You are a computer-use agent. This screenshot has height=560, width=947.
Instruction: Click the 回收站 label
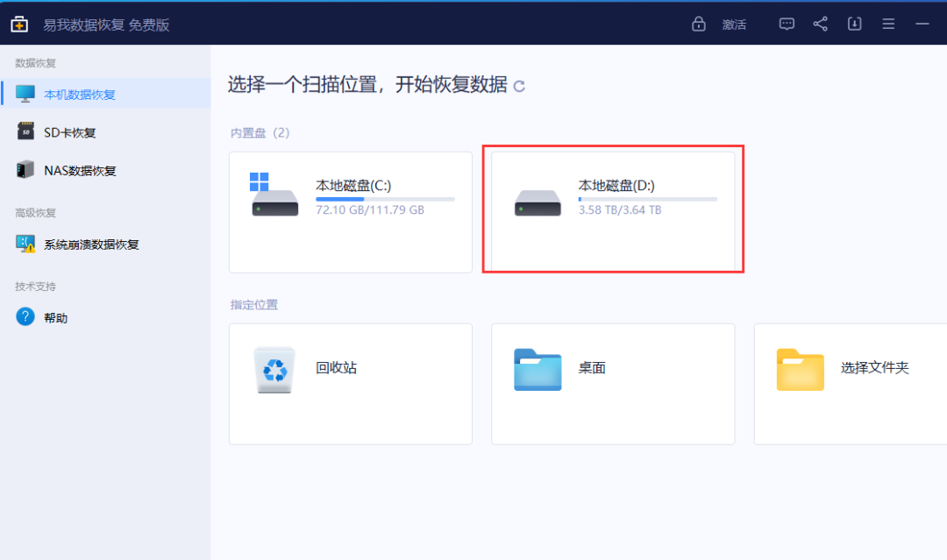pos(337,367)
